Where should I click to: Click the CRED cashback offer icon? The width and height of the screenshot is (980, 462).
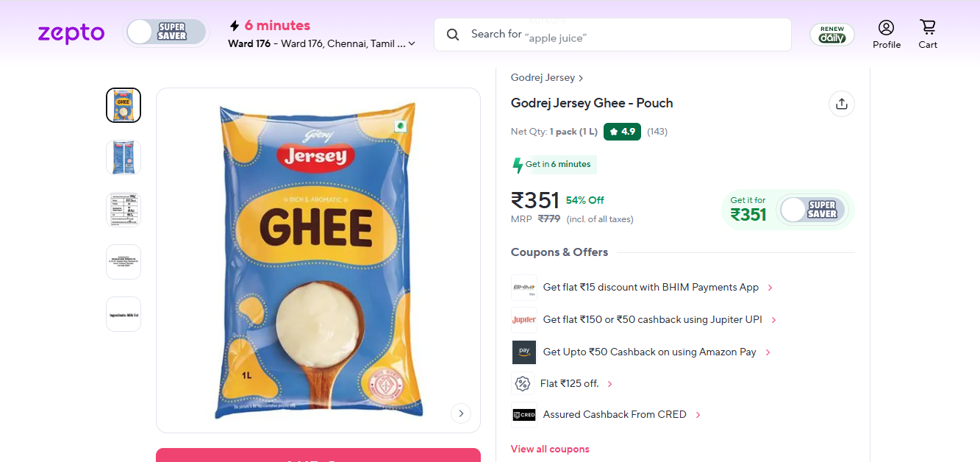tap(524, 415)
